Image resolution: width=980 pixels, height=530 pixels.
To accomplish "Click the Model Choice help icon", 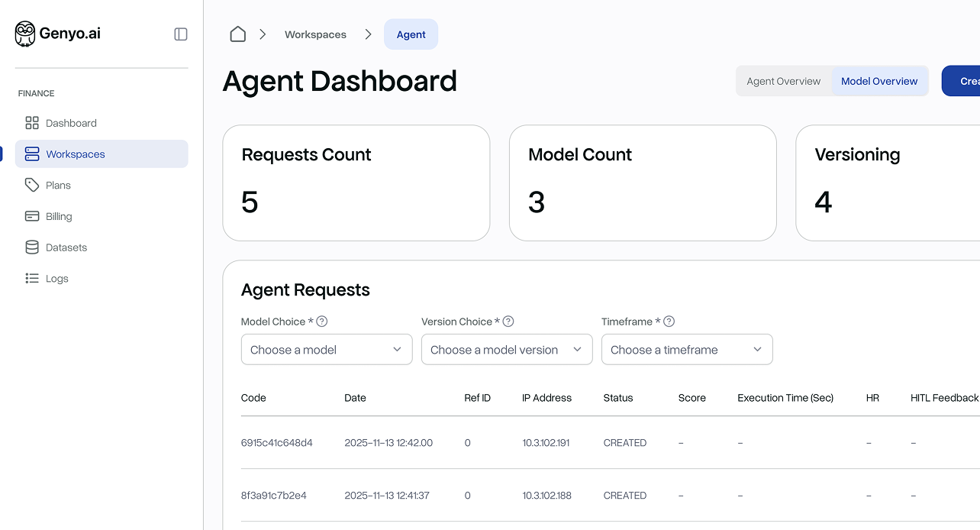I will pos(322,322).
